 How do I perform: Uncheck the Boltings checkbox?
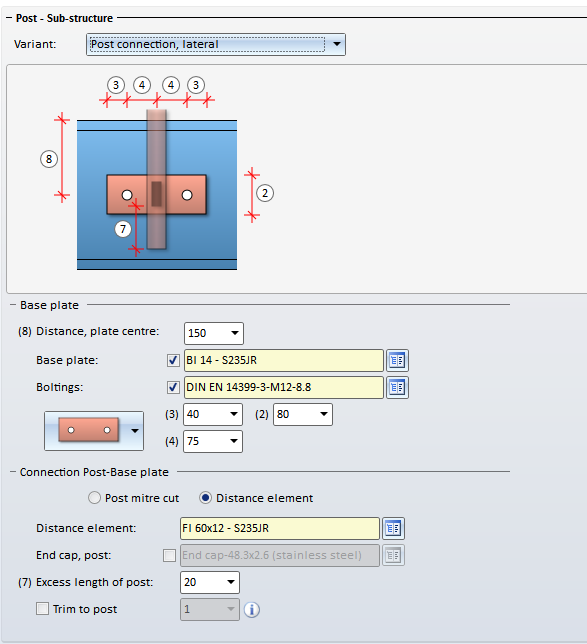[173, 387]
